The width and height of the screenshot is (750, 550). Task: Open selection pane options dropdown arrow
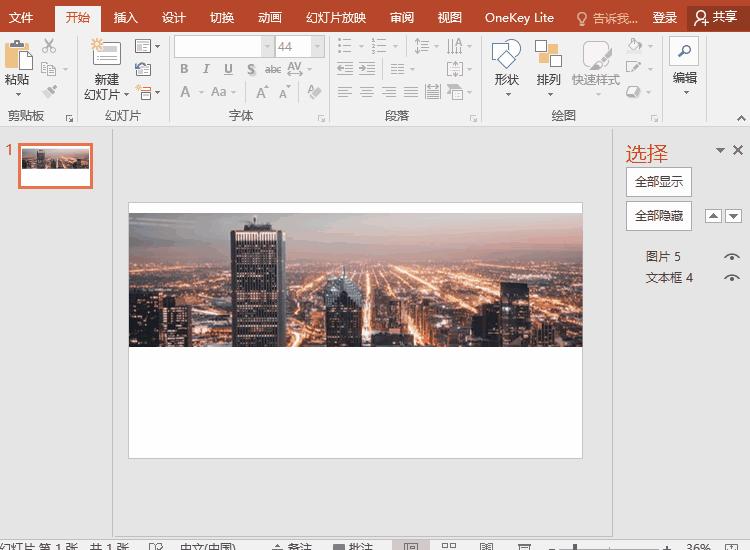(x=720, y=150)
